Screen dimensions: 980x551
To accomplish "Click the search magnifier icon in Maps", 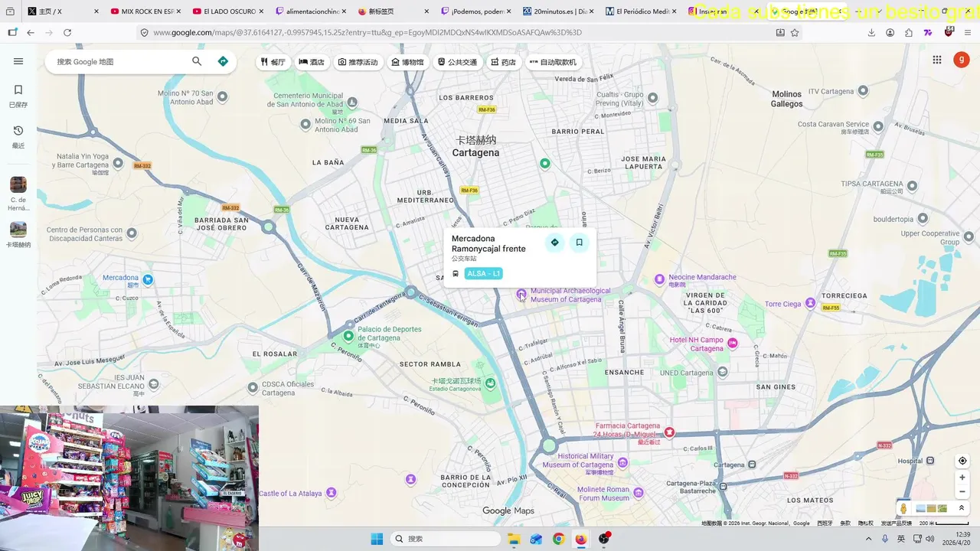I will [x=197, y=61].
